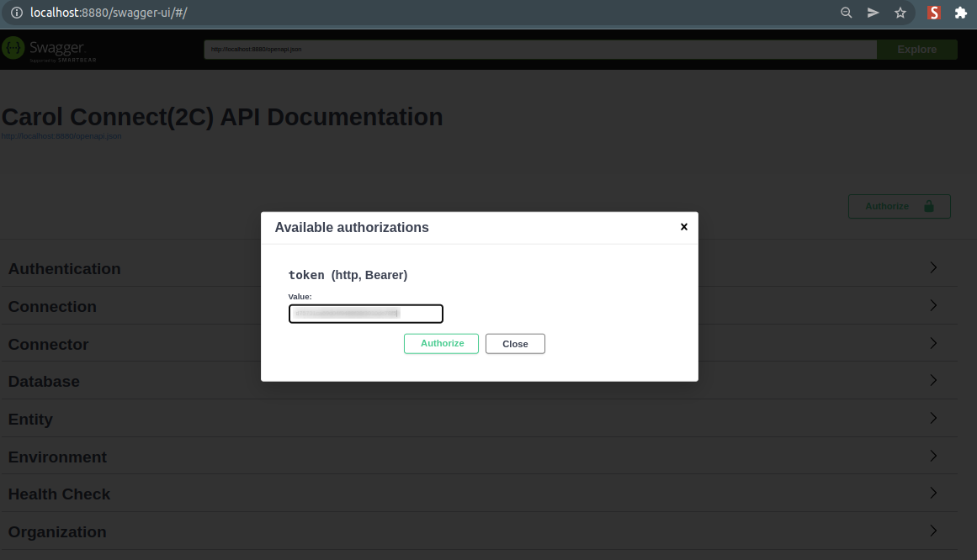Expand the Authentication section chevron
Image resolution: width=977 pixels, height=560 pixels.
pyautogui.click(x=932, y=268)
